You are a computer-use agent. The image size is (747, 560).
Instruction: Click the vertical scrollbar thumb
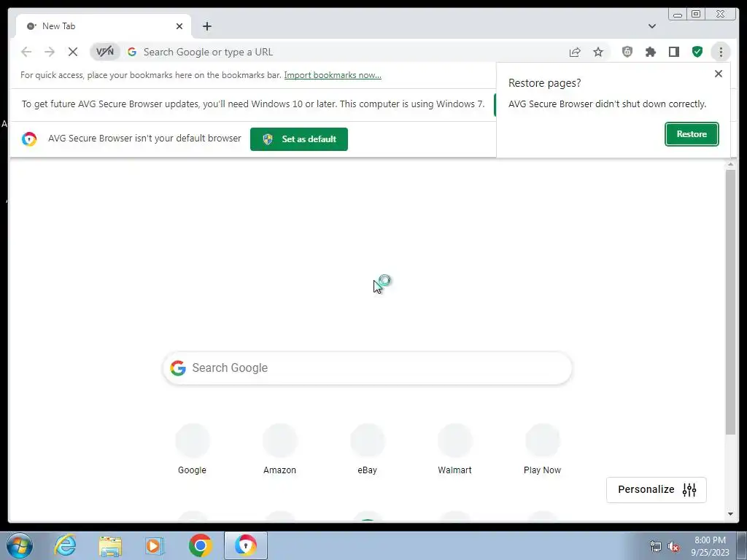pyautogui.click(x=730, y=302)
